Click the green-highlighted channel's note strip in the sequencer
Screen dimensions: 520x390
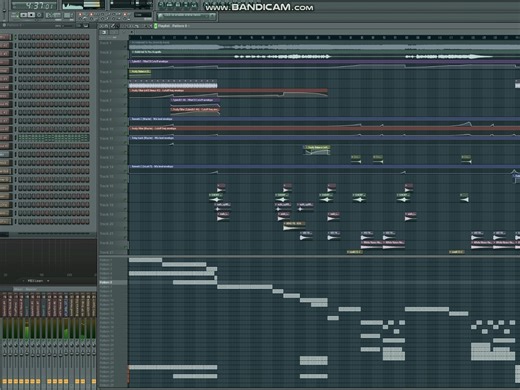coord(53,137)
